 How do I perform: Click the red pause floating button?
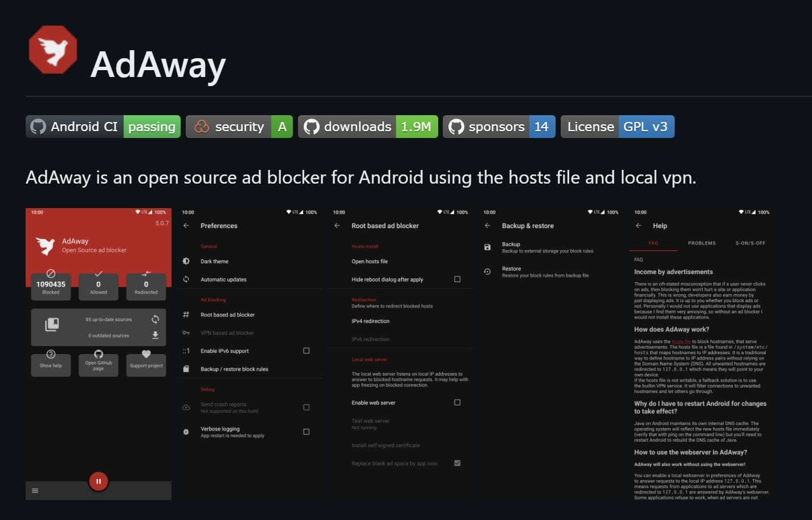click(x=99, y=481)
